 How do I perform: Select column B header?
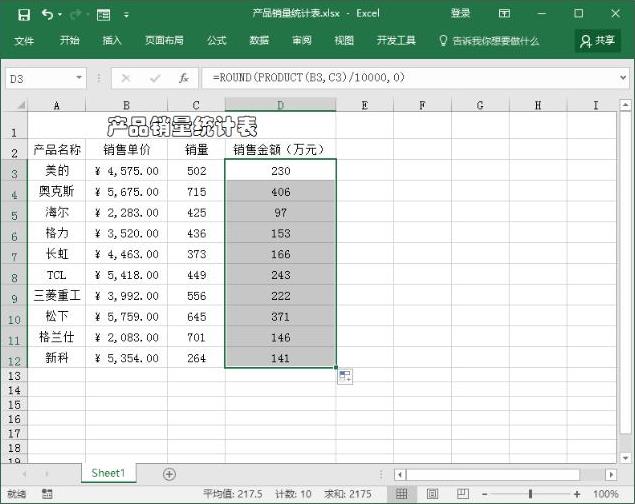click(126, 105)
